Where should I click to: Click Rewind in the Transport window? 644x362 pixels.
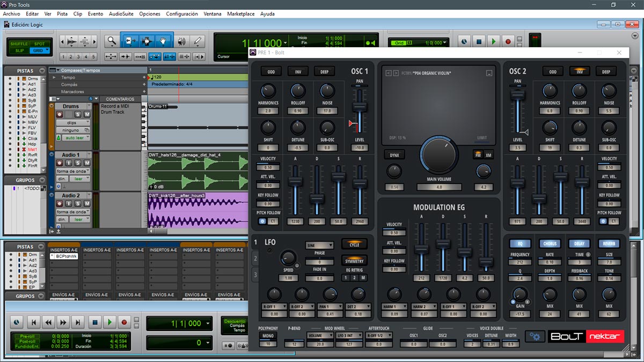(x=49, y=322)
